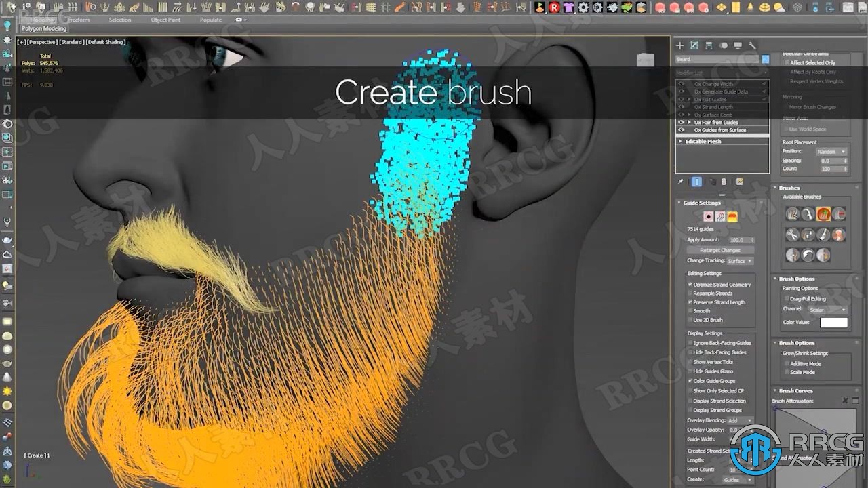Image resolution: width=868 pixels, height=488 pixels.
Task: Click the Polygon Modeling panel label
Action: click(44, 28)
